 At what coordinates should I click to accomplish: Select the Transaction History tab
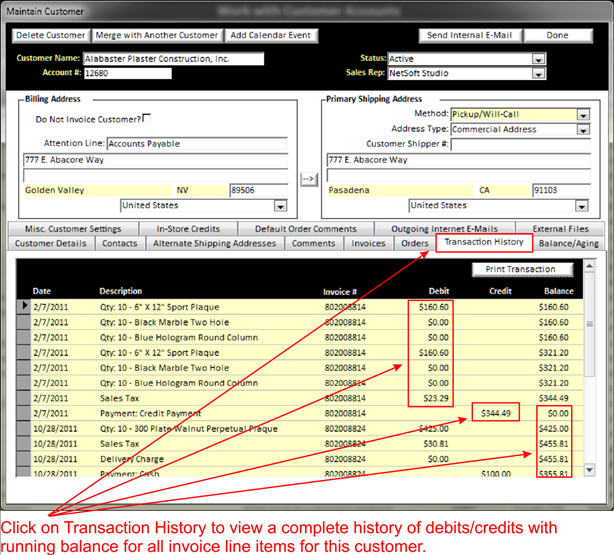click(484, 242)
